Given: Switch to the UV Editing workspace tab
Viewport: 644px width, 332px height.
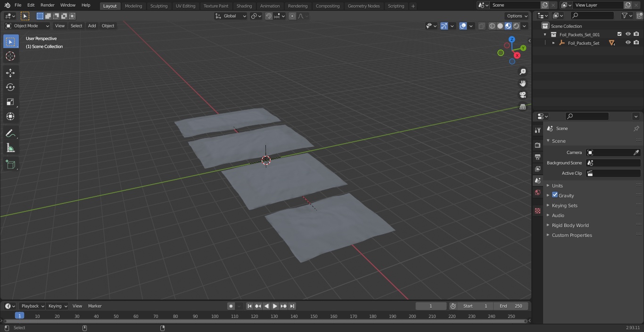Looking at the screenshot, I should (x=185, y=6).
